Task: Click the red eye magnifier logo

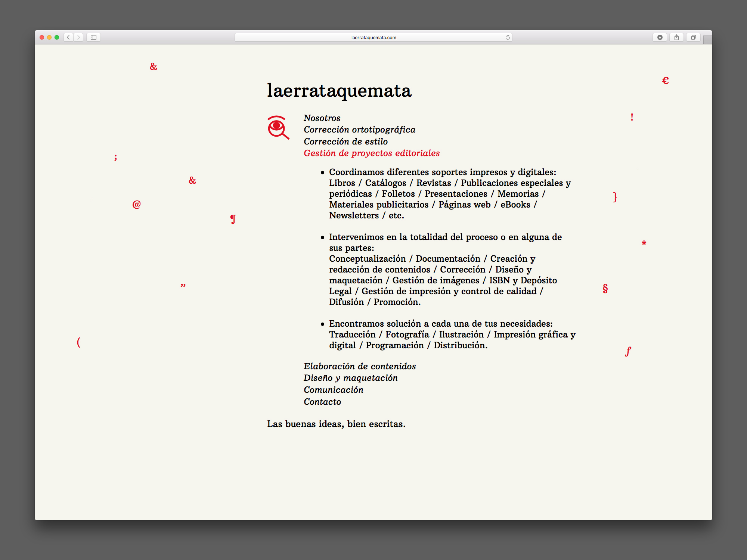Action: 278,127
